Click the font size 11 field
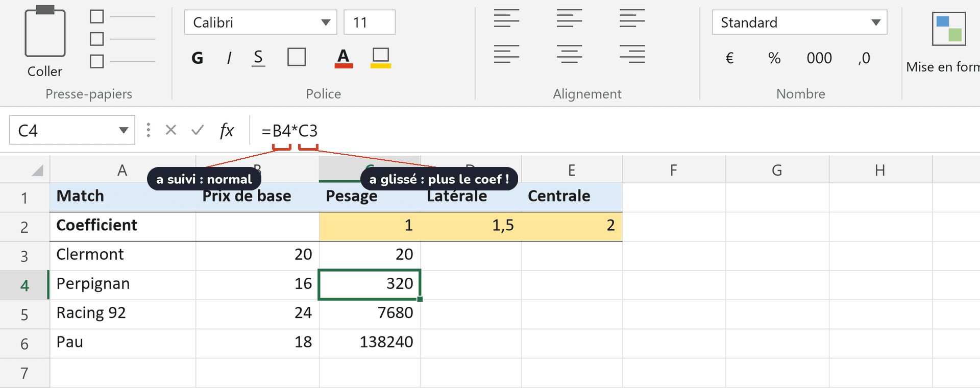Image resolution: width=980 pixels, height=388 pixels. click(x=370, y=22)
